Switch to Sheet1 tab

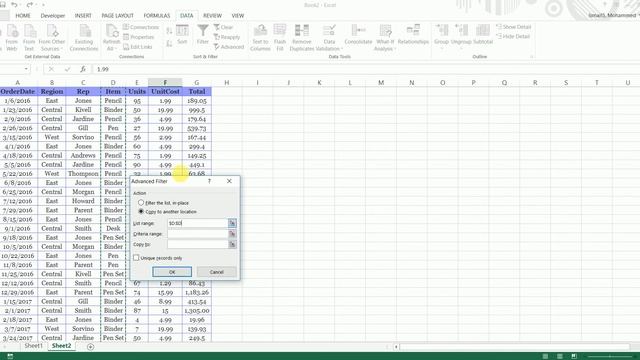pos(33,346)
